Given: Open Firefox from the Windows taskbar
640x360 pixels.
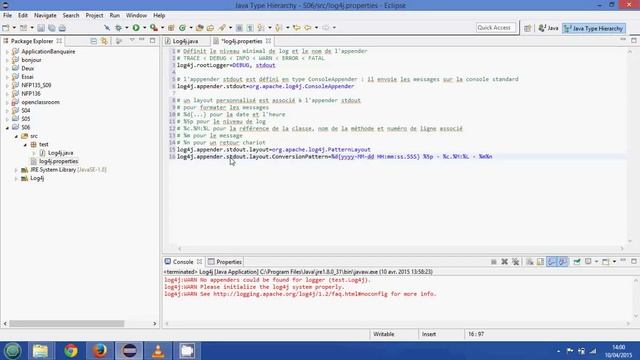Looking at the screenshot, I should [100, 351].
